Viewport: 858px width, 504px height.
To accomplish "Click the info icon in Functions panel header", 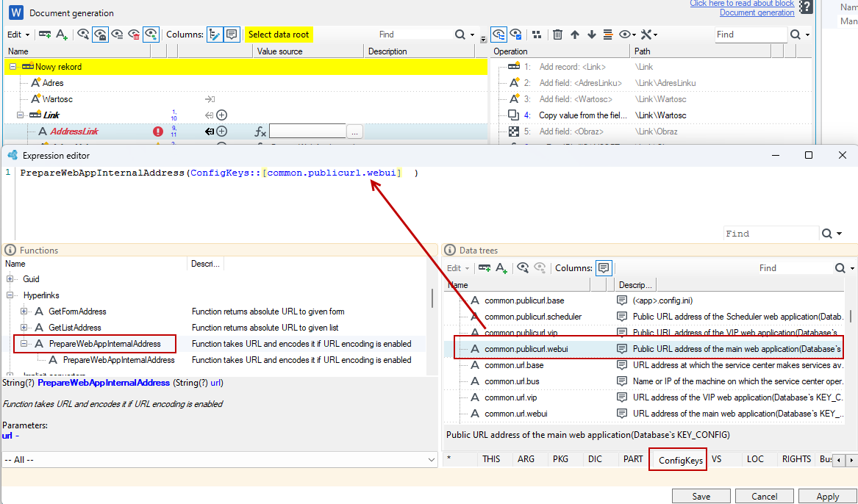I will tap(10, 251).
